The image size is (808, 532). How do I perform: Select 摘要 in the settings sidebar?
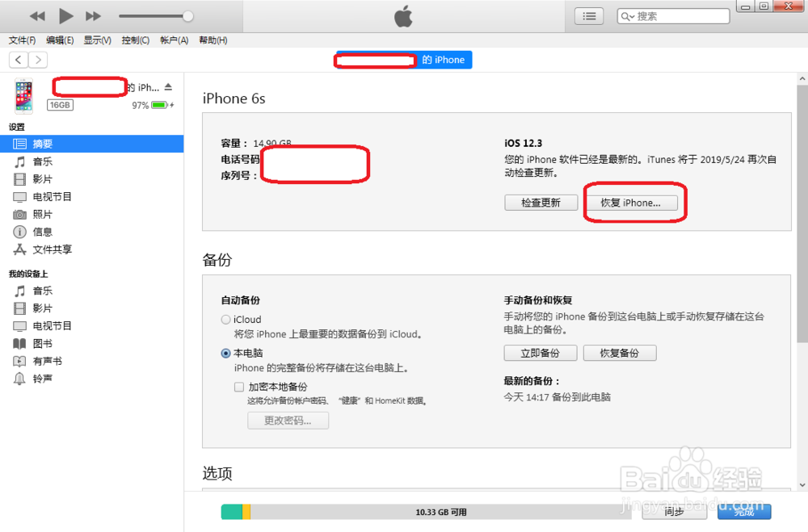92,144
